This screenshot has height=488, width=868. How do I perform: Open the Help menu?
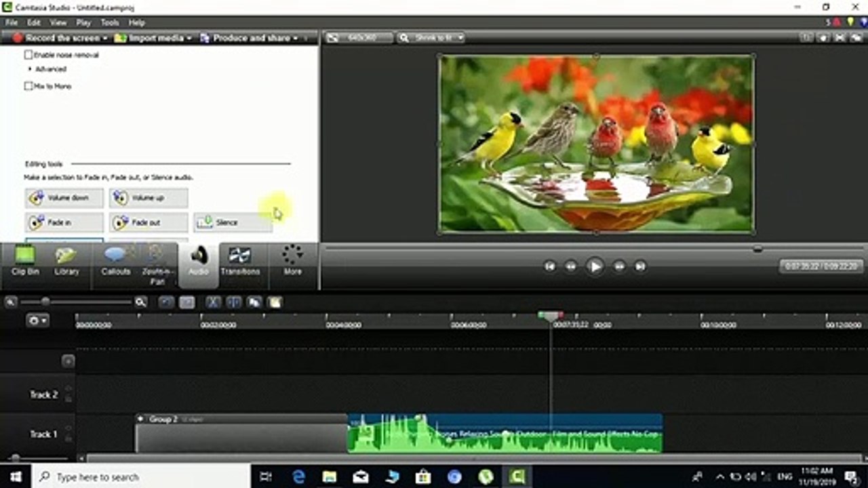point(136,22)
